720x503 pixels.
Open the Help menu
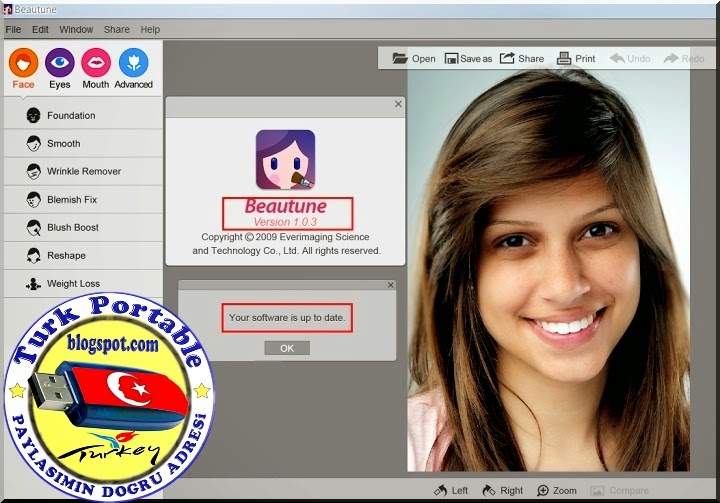click(x=150, y=29)
